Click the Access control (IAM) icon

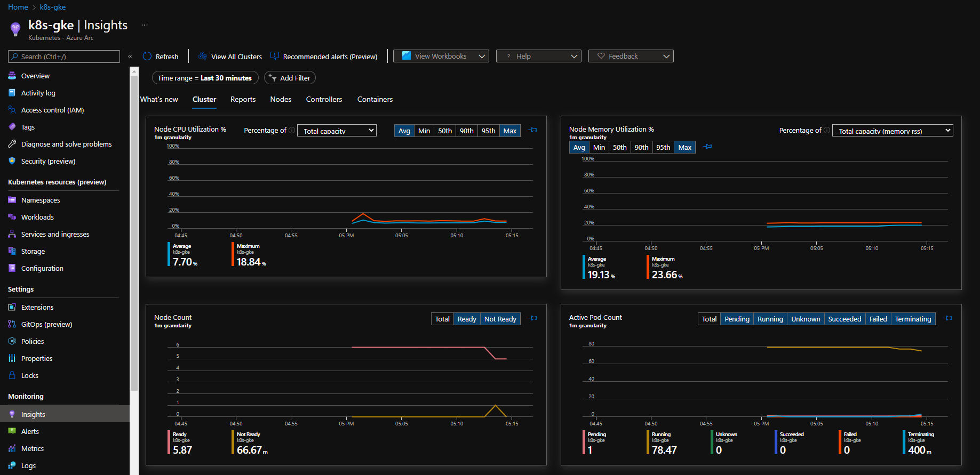click(x=12, y=110)
